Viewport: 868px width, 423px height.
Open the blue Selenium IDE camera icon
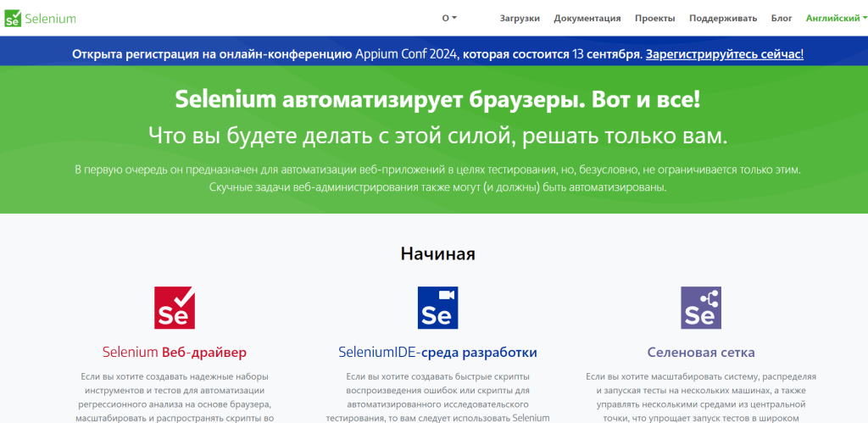(x=437, y=308)
